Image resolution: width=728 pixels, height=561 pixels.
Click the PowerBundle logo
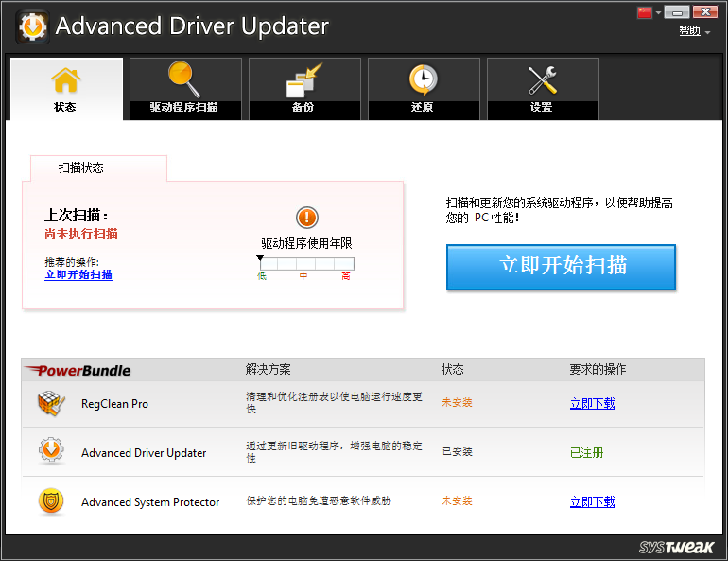78,370
